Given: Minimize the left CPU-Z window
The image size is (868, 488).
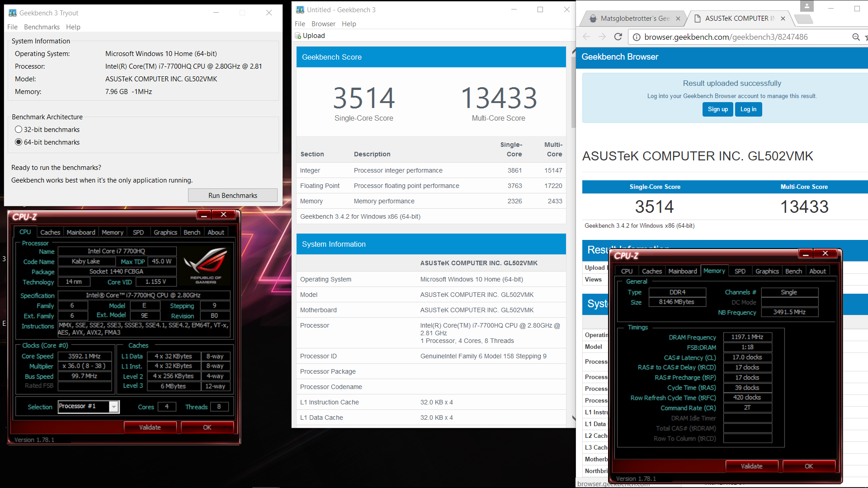Looking at the screenshot, I should (x=204, y=215).
